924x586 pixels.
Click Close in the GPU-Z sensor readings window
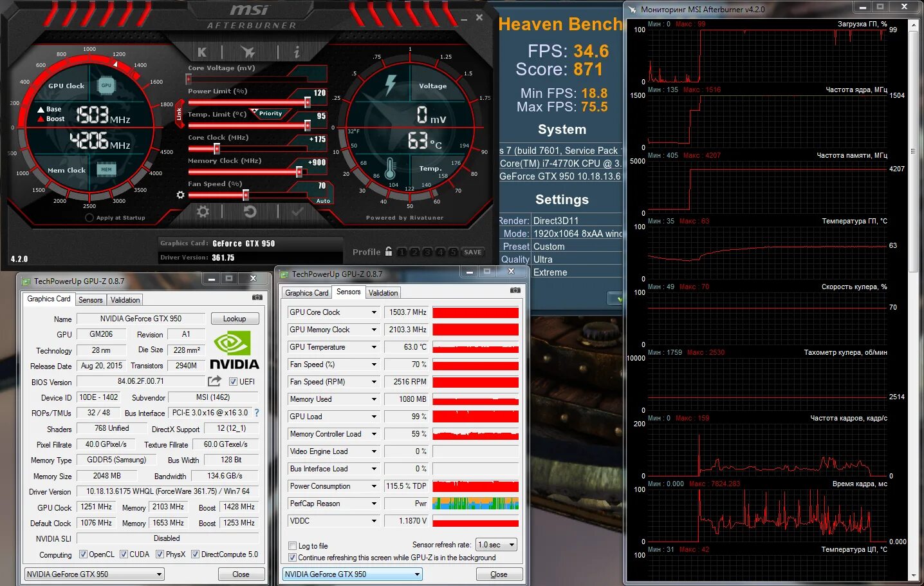click(499, 574)
